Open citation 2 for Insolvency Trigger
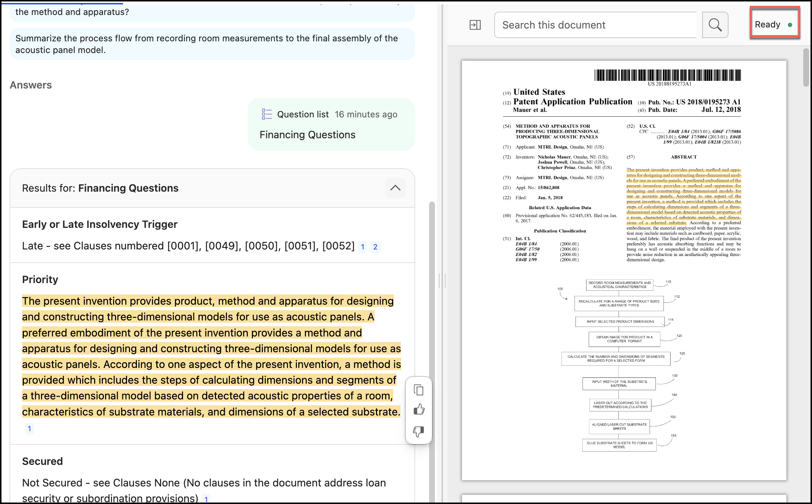 click(x=375, y=247)
